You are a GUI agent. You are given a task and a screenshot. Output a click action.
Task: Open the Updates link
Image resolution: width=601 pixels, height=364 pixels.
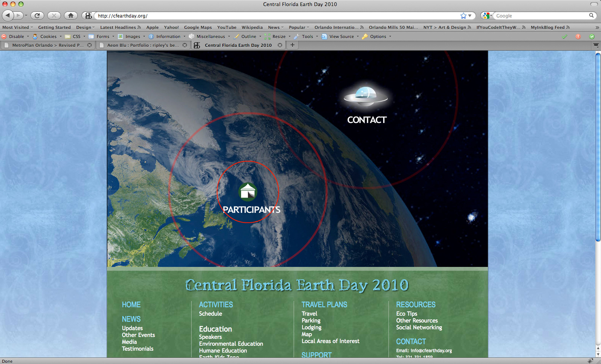(x=132, y=328)
